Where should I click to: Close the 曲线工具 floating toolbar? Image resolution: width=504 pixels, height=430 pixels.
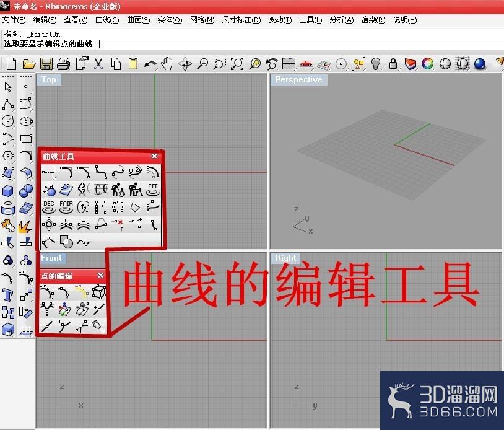[154, 156]
